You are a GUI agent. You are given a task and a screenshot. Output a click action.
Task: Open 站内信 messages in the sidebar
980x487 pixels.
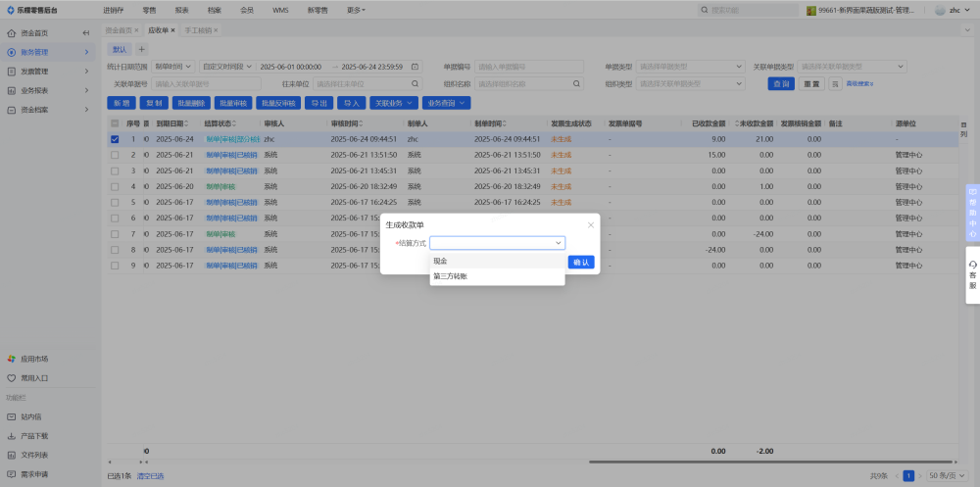(31, 416)
